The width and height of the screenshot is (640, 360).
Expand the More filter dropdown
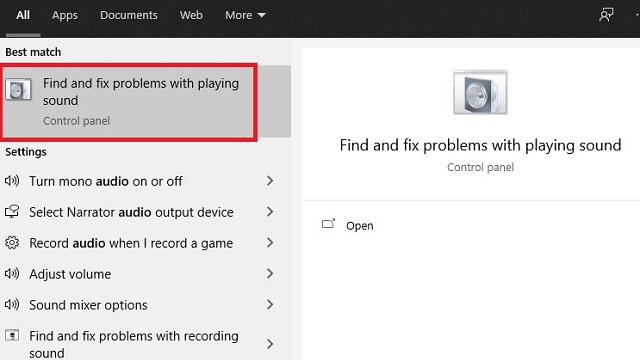coord(245,15)
